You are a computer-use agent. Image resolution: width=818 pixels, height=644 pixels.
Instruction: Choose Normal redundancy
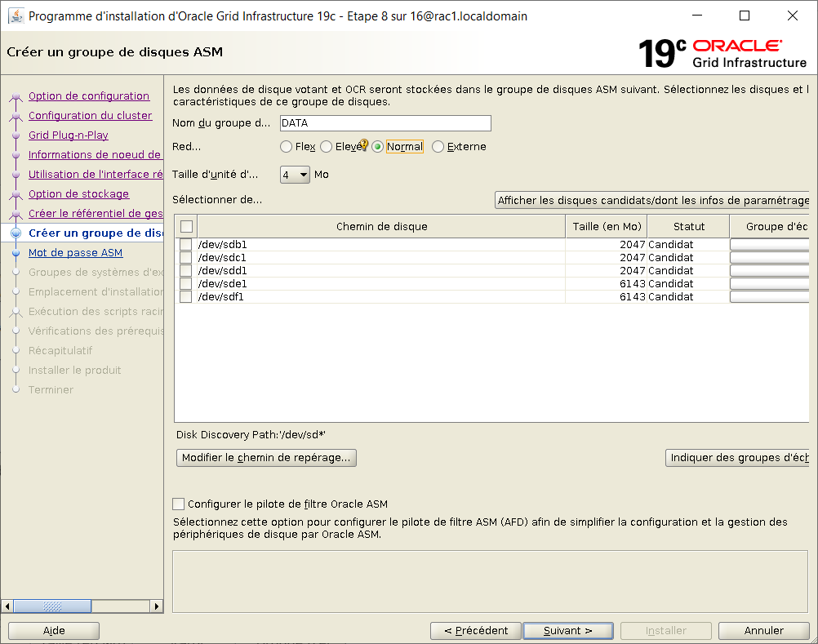coord(378,147)
